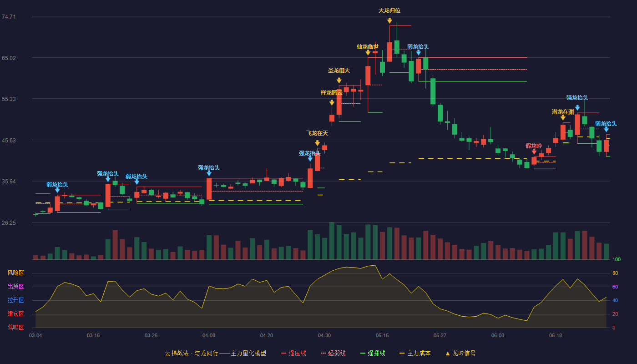Click the chart title 云梯战法 · 与龙同行

216,353
